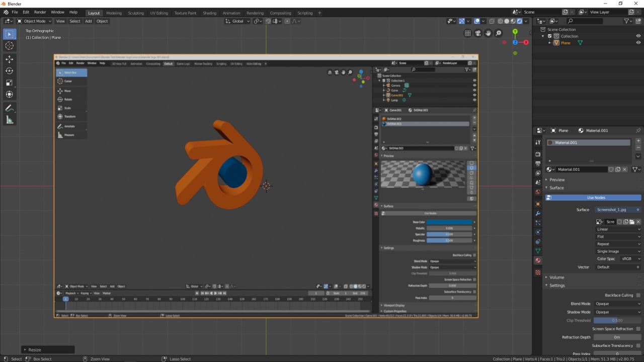The height and width of the screenshot is (362, 644).
Task: Collapse the Surface panel
Action: click(x=556, y=188)
